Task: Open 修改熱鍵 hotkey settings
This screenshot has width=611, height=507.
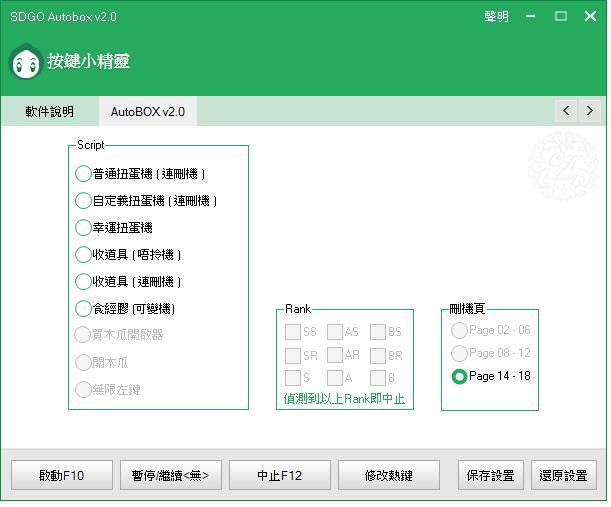Action: click(x=389, y=476)
